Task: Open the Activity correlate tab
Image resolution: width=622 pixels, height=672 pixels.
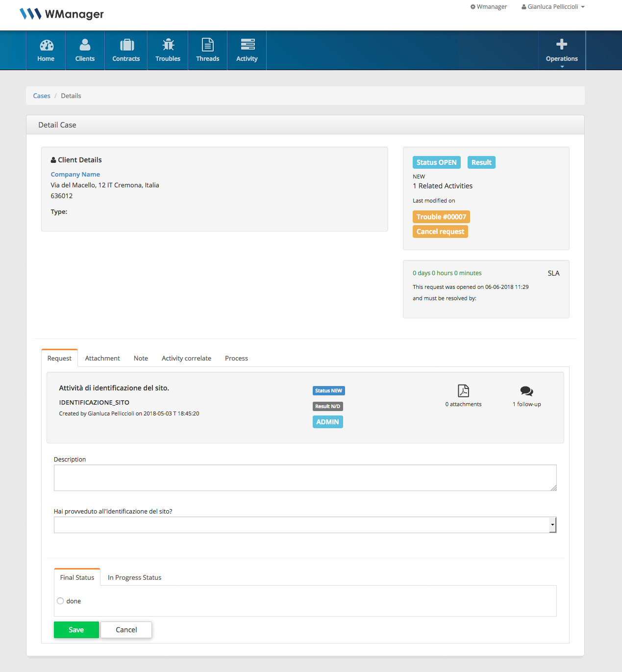Action: [186, 359]
